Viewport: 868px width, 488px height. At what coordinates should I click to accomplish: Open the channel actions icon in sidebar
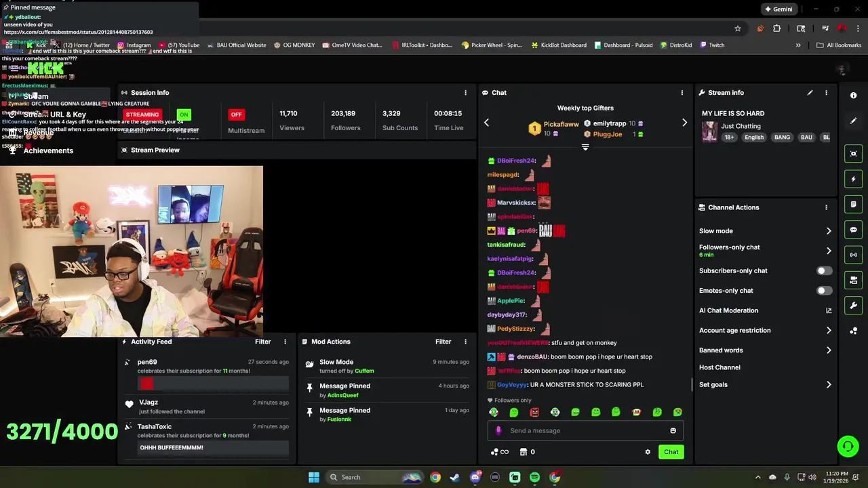tap(853, 280)
